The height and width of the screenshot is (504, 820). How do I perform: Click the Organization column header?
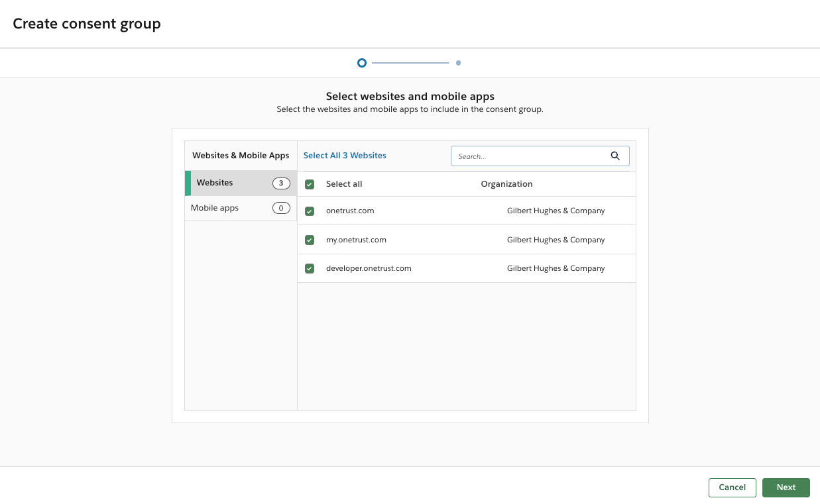point(506,184)
